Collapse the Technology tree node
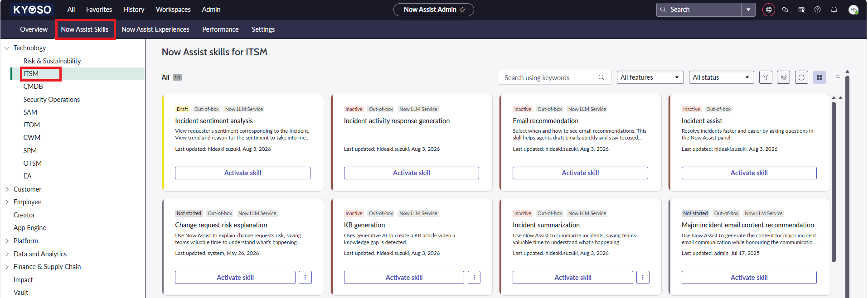 pyautogui.click(x=7, y=48)
